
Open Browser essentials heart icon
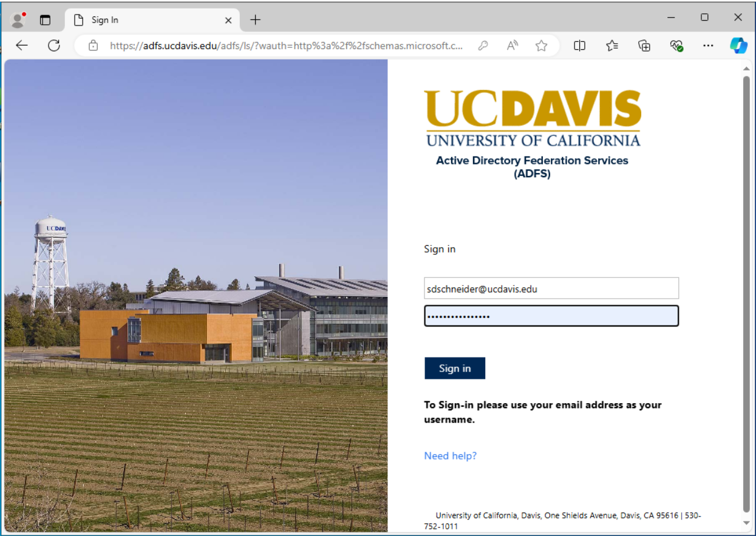point(676,46)
